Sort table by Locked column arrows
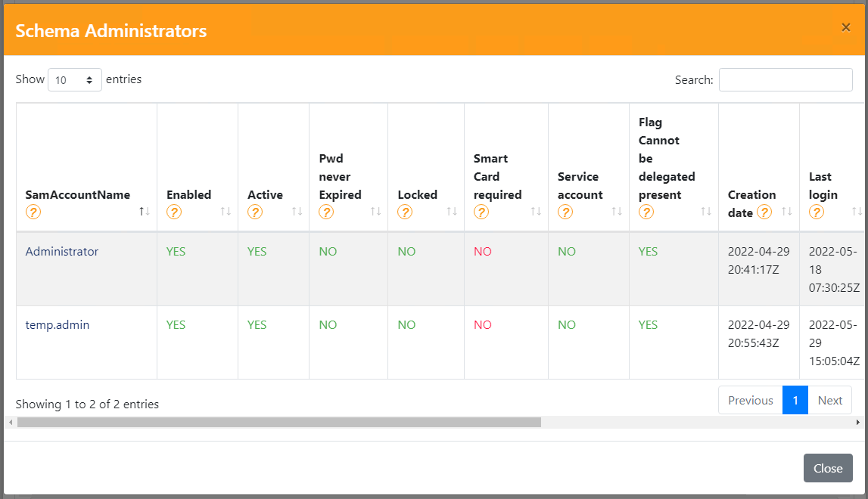The width and height of the screenshot is (868, 499). tap(452, 212)
